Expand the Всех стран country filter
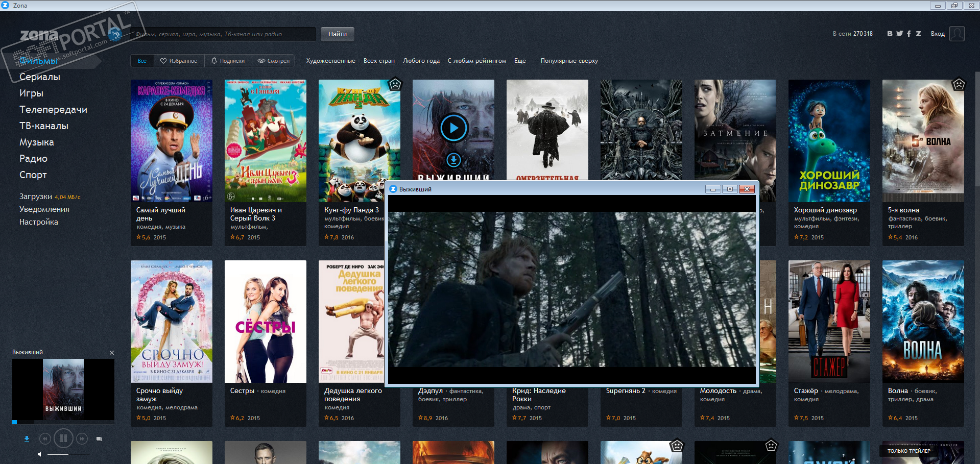This screenshot has height=464, width=980. [x=379, y=61]
